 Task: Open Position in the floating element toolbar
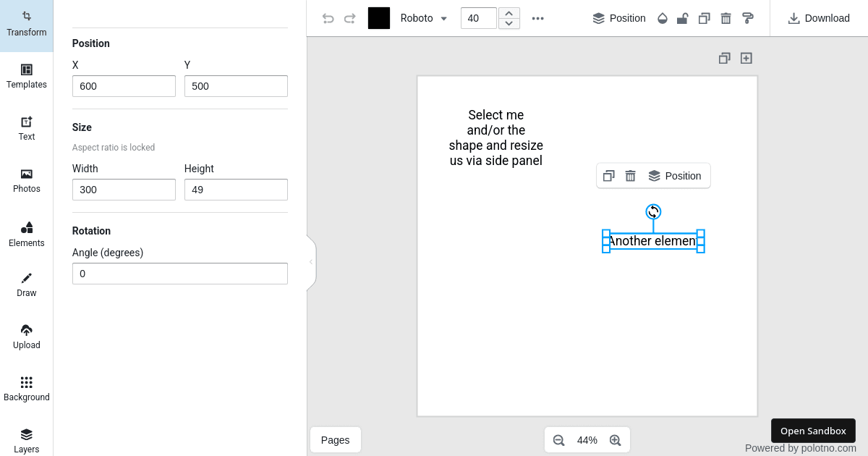(x=675, y=176)
